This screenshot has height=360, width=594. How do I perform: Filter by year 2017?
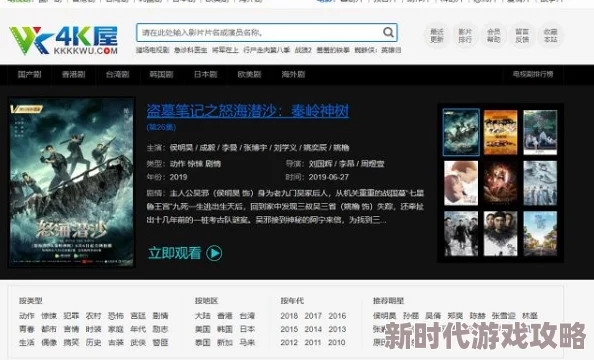[x=313, y=316]
